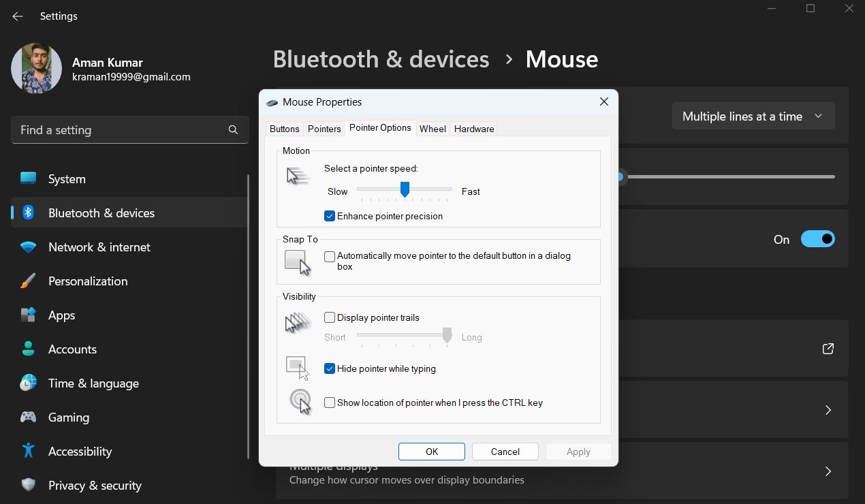Screen dimensions: 865x504
Task: Click the search magnifier icon
Action: pos(233,129)
